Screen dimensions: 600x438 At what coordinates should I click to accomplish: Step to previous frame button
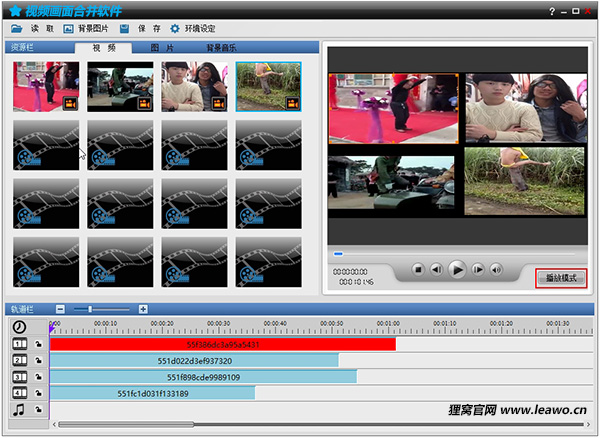coord(437,270)
